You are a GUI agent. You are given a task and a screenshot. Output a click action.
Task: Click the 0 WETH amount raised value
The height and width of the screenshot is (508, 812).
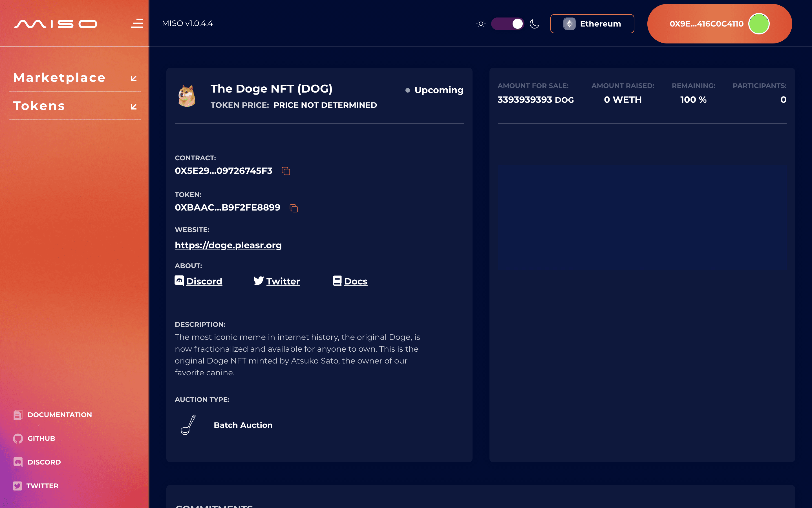623,99
